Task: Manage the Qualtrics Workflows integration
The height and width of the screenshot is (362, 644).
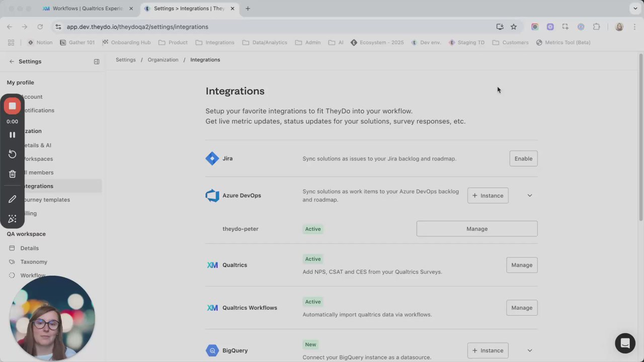Action: (521, 308)
